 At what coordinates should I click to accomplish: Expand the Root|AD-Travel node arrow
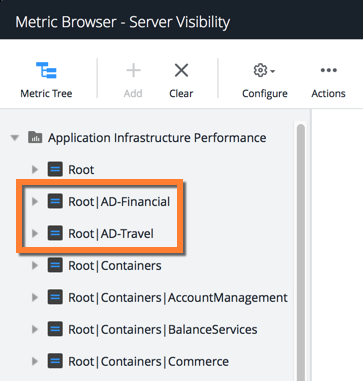point(35,233)
